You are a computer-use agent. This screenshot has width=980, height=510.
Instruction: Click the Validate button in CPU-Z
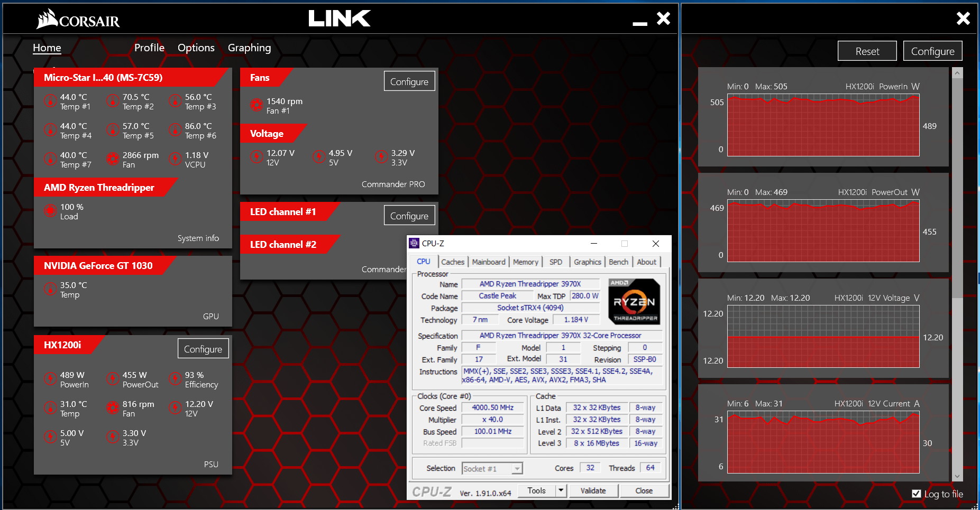[593, 491]
